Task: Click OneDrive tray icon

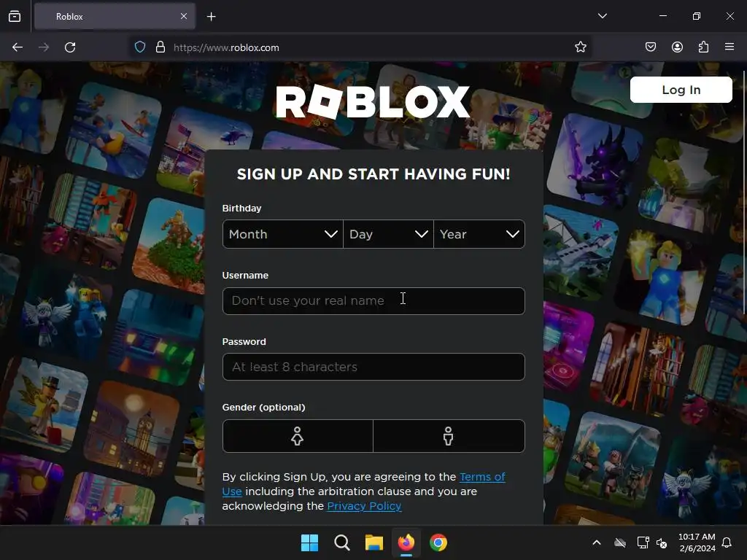Action: pos(620,542)
